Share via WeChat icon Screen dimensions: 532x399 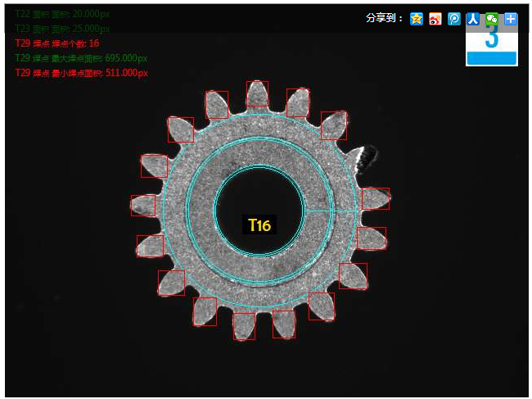pos(492,19)
